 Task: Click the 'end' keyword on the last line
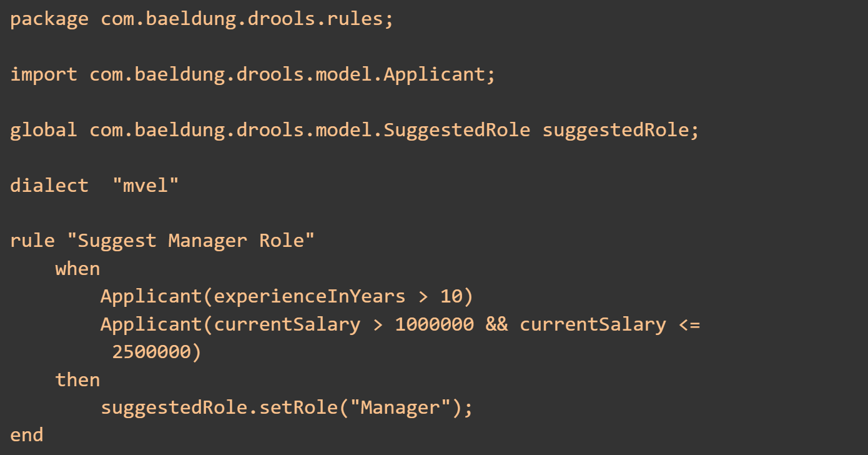[27, 435]
